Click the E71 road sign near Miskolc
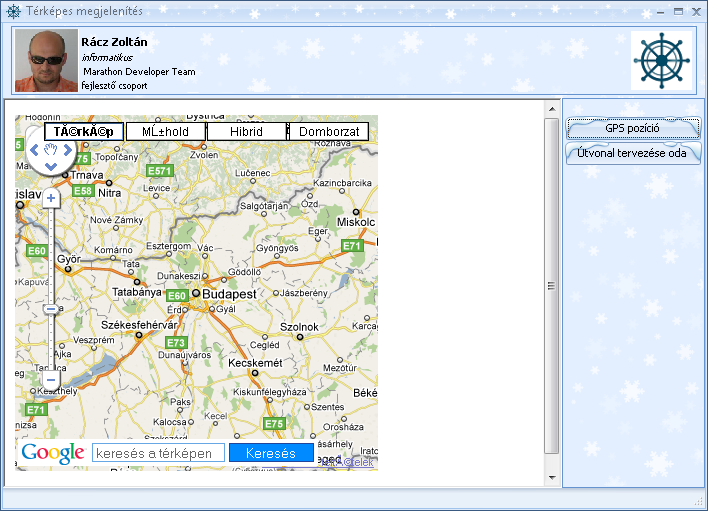The height and width of the screenshot is (511, 708). [x=352, y=246]
